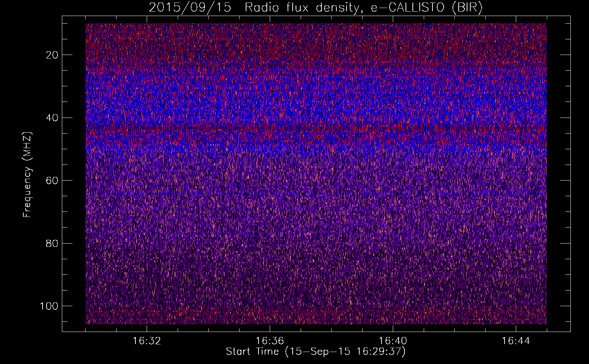This screenshot has width=589, height=364.
Task: Click the plot title "Radio flux density, e-CALLISTO (BIR)"
Action: (x=364, y=8)
